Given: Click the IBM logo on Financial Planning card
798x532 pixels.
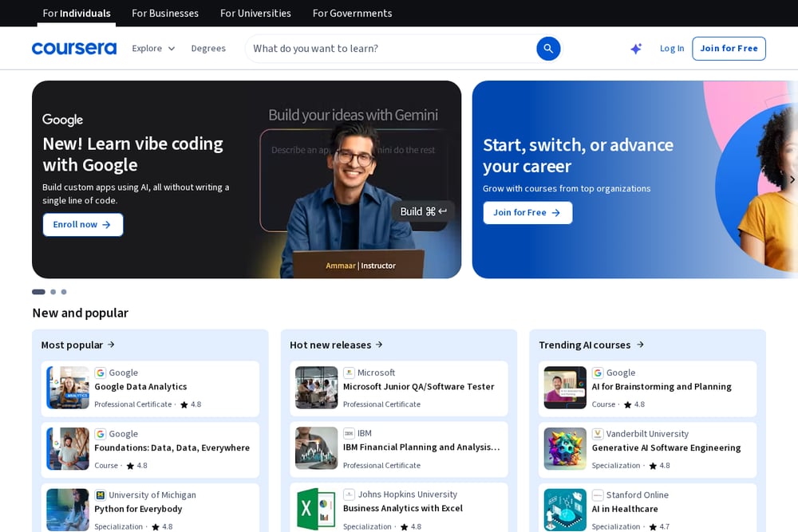Looking at the screenshot, I should pyautogui.click(x=349, y=433).
